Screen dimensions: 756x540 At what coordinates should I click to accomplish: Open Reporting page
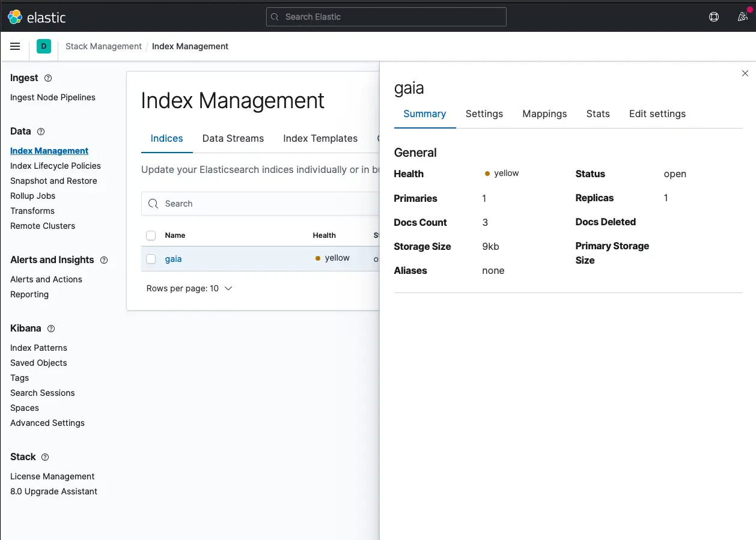click(29, 294)
